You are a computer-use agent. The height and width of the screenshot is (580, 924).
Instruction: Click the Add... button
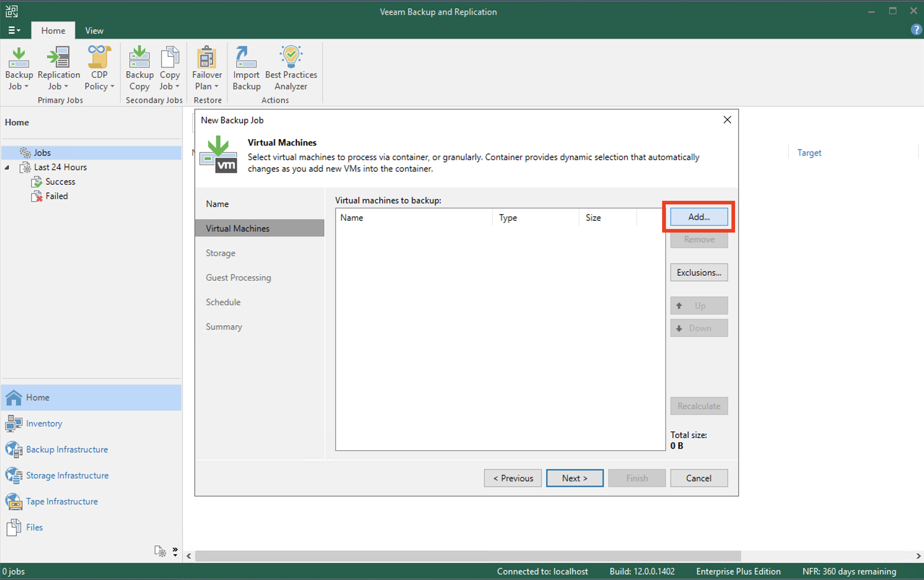point(699,217)
